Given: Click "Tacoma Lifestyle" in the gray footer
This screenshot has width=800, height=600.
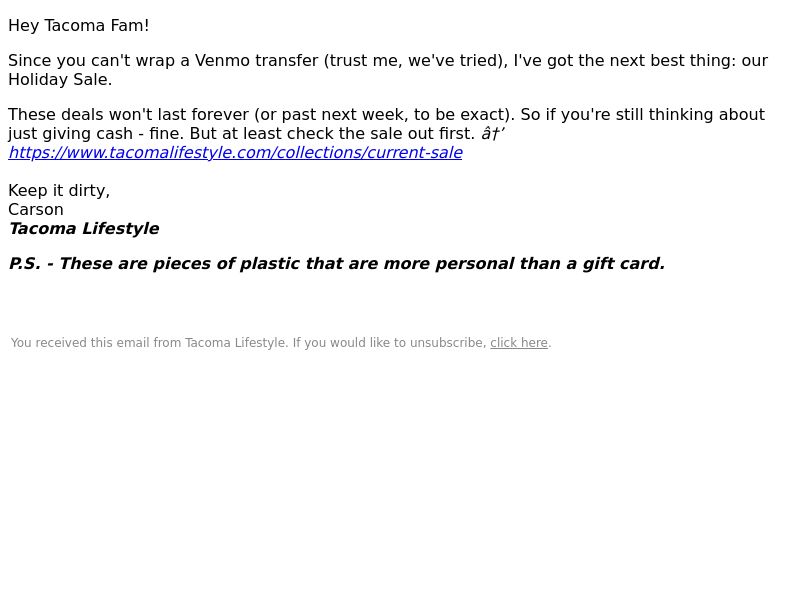Looking at the screenshot, I should coord(236,343).
